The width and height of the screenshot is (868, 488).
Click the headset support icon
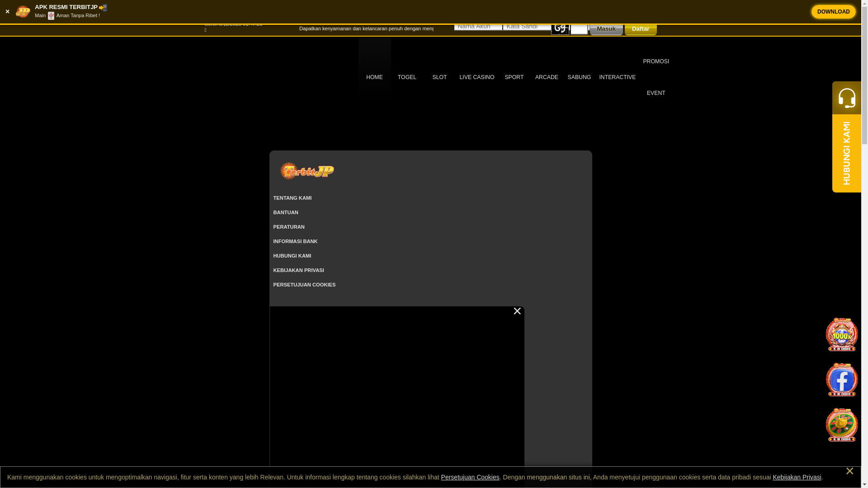point(847,98)
